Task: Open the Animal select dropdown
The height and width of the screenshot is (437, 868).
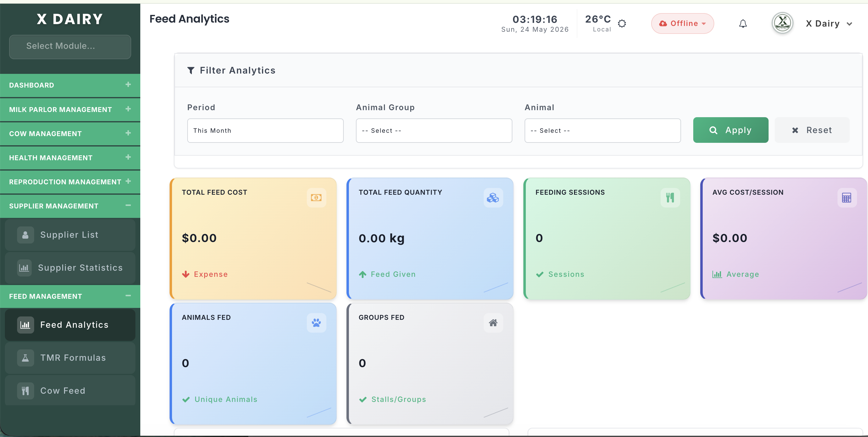Action: [602, 131]
